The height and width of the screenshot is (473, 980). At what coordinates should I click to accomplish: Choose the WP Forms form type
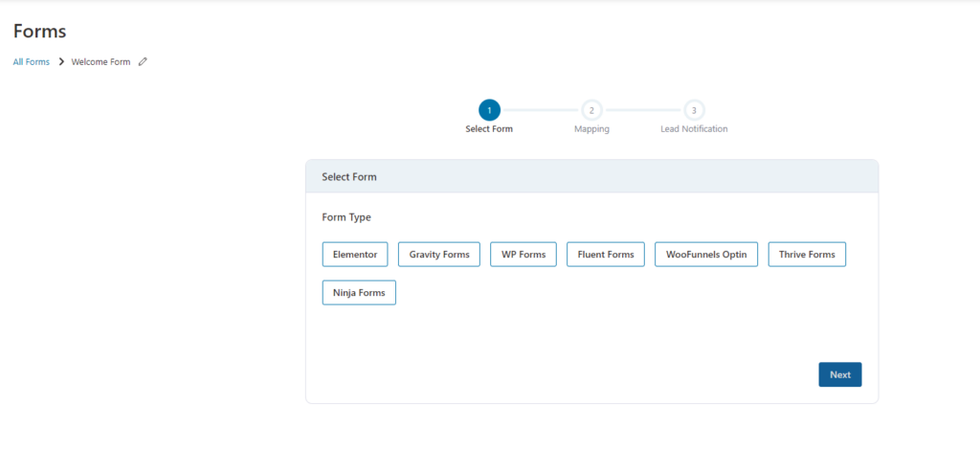[x=523, y=255]
